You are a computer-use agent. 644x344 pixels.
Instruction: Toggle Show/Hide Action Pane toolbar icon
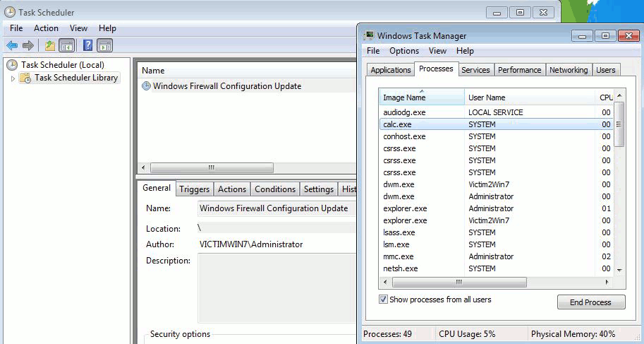[105, 46]
